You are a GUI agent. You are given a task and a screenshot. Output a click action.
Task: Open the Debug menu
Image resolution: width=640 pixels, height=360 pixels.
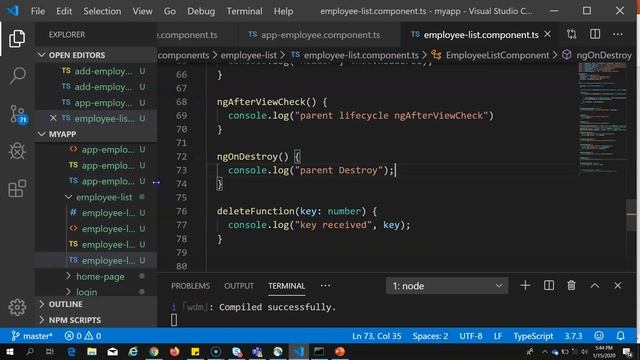[201, 11]
